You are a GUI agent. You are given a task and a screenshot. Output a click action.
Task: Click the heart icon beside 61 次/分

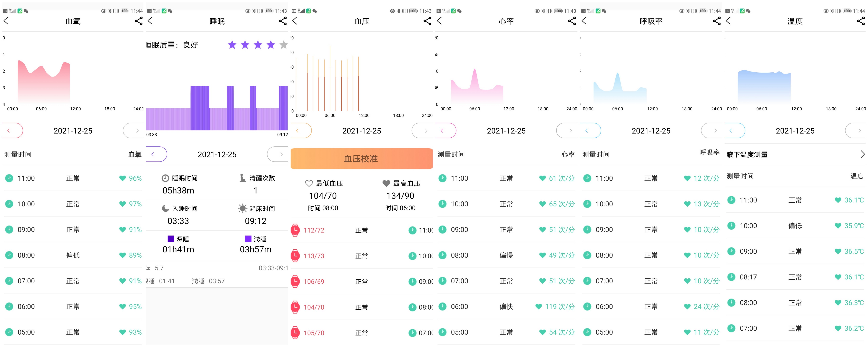pos(542,178)
